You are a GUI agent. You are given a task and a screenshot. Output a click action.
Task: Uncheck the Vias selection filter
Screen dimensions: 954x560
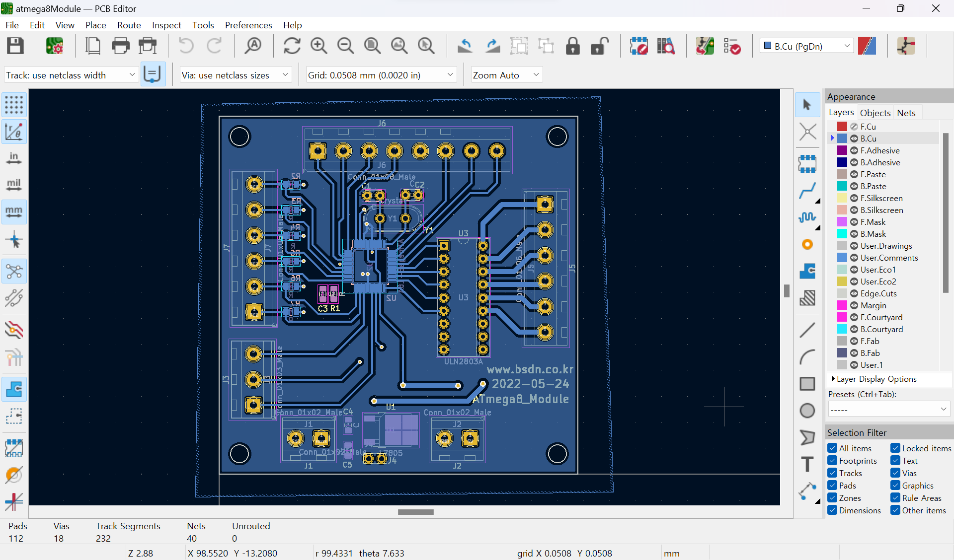(x=895, y=473)
